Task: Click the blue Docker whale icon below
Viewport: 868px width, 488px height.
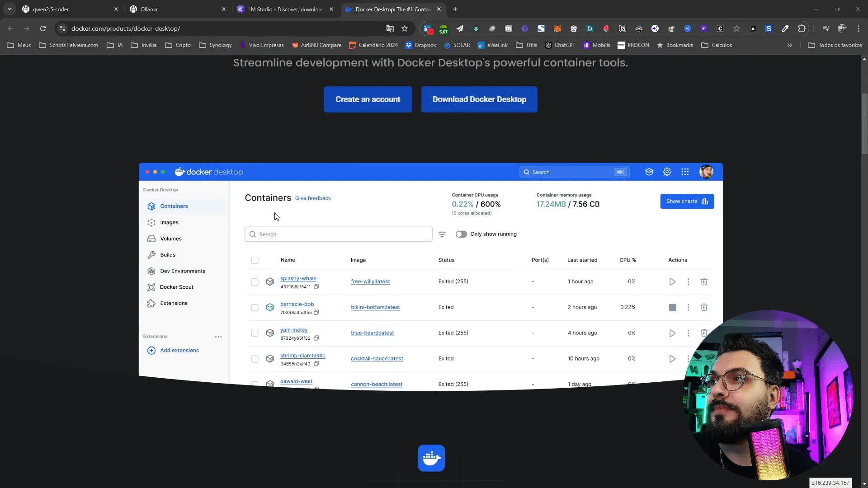Action: click(431, 458)
